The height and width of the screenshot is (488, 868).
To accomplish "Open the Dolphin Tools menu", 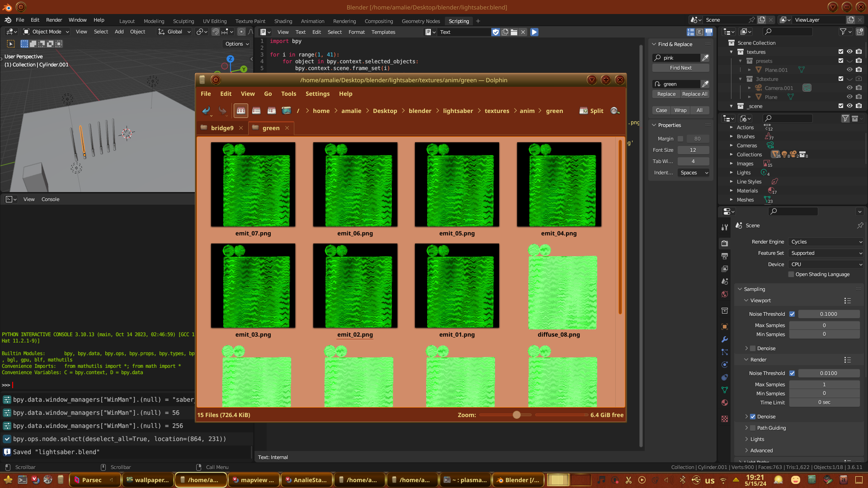I will (288, 94).
